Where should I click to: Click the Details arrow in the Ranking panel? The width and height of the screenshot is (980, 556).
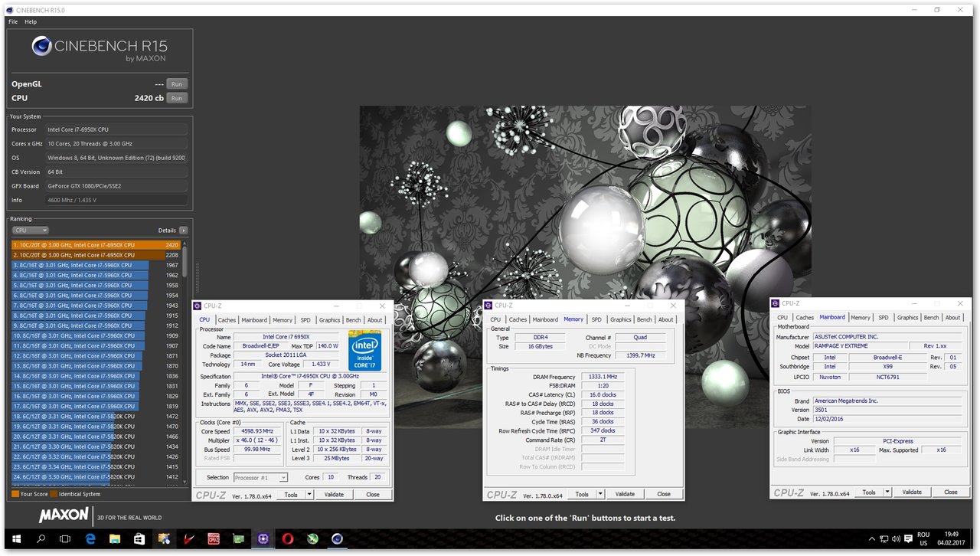tap(183, 230)
